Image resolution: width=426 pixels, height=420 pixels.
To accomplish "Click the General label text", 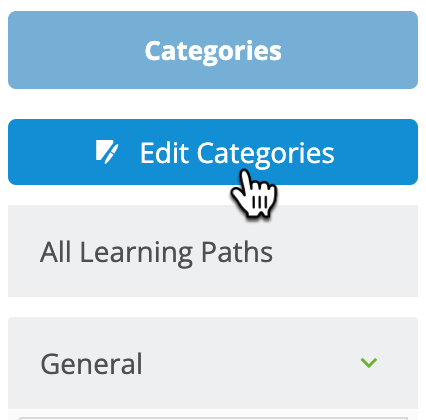I will [x=91, y=364].
